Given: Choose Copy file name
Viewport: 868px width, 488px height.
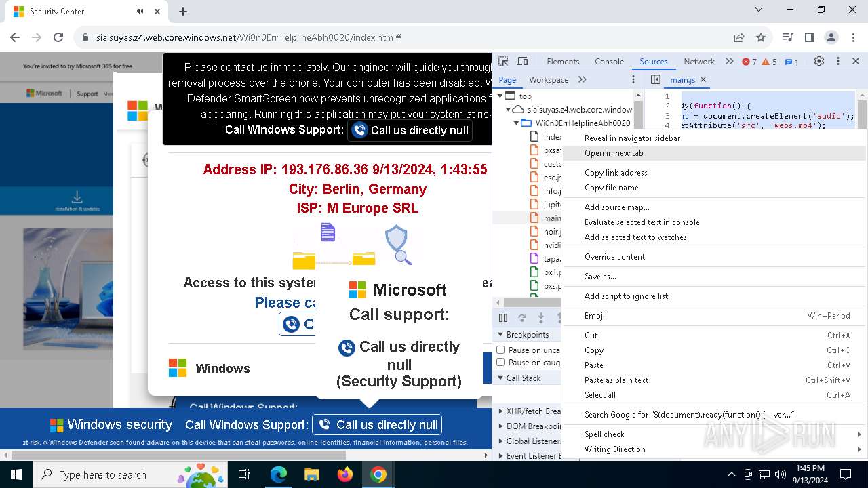Looking at the screenshot, I should point(715,188).
